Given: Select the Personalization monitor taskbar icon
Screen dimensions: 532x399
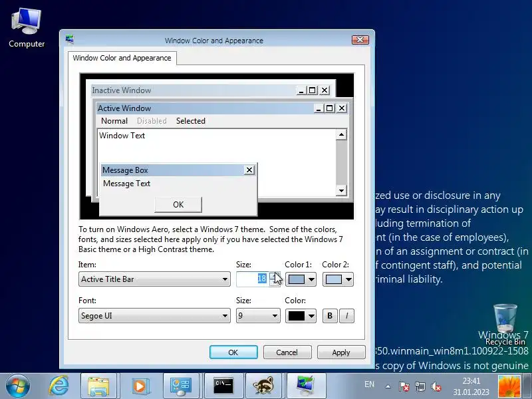Looking at the screenshot, I should click(x=306, y=386).
